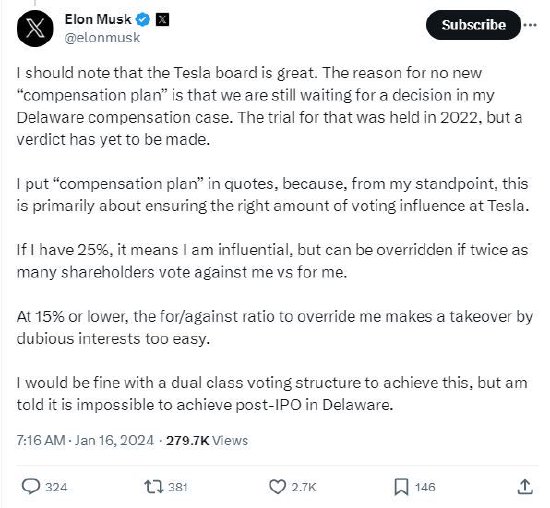Repost the tweet using the retweet icon
Screen dimensions: 550x508
(x=154, y=487)
